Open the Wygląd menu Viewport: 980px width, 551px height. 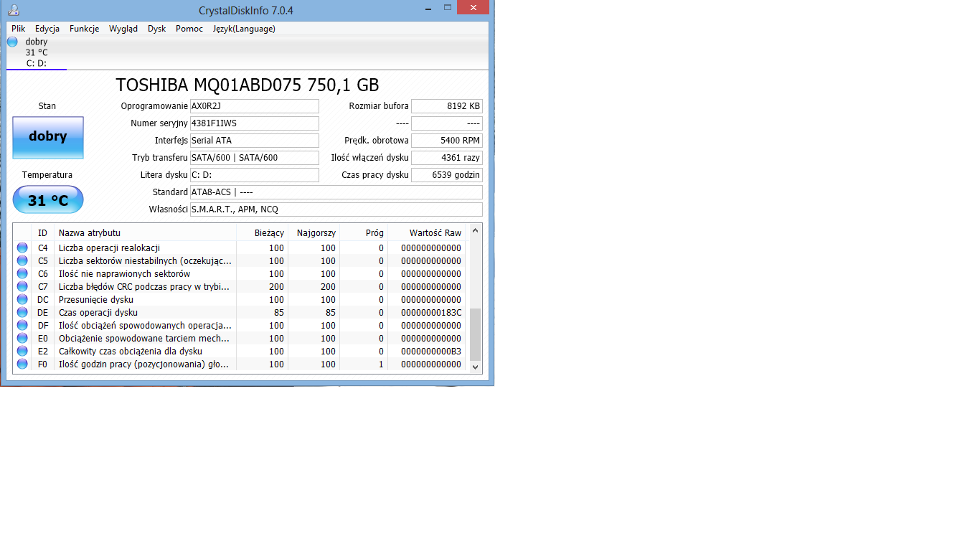(123, 29)
